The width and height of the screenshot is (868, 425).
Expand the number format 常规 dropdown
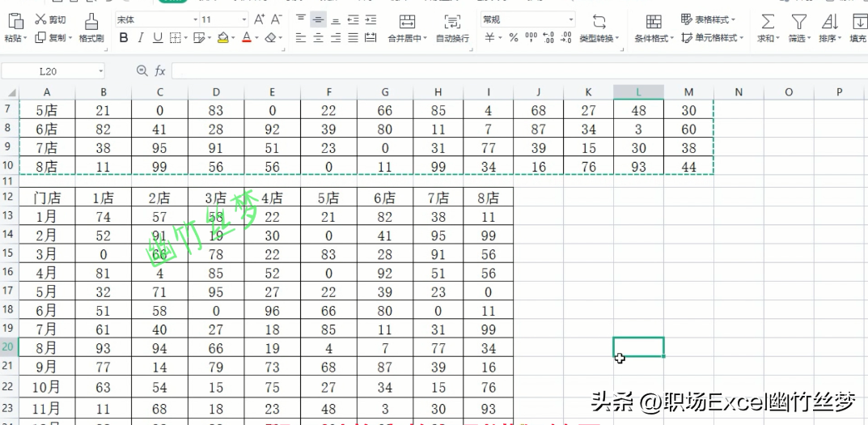pyautogui.click(x=571, y=20)
